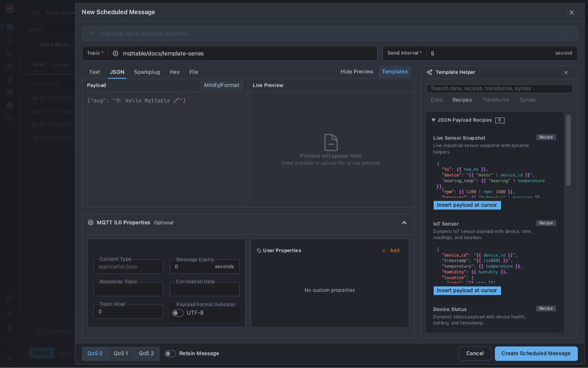Select QoS 1
588x368 pixels.
[x=121, y=354]
